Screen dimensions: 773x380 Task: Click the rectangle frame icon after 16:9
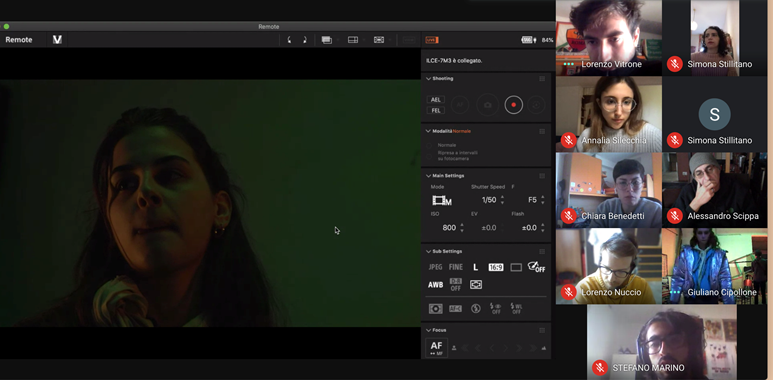click(x=516, y=267)
